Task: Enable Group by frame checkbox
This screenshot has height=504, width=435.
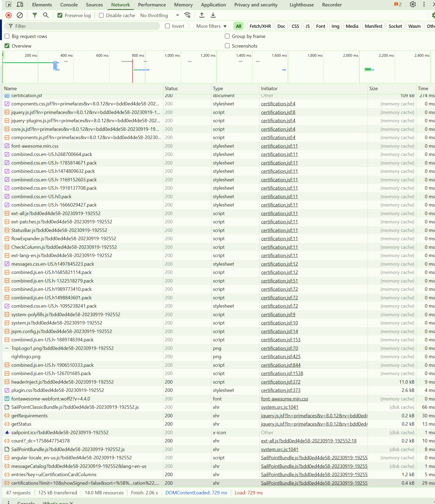Action: [227, 36]
